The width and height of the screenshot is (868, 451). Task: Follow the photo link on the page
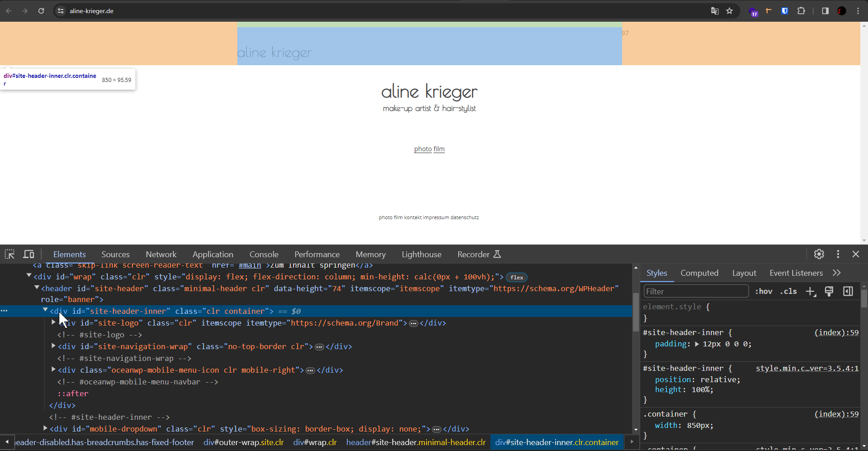tap(423, 149)
